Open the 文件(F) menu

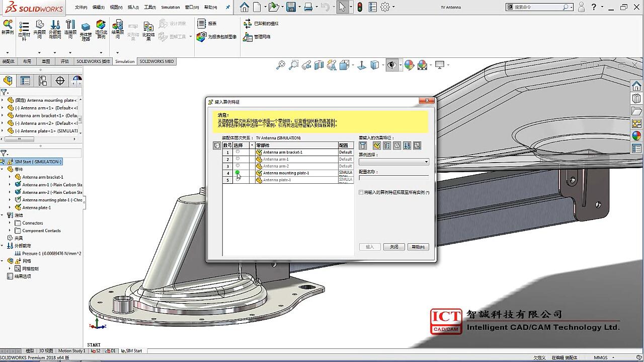(81, 8)
